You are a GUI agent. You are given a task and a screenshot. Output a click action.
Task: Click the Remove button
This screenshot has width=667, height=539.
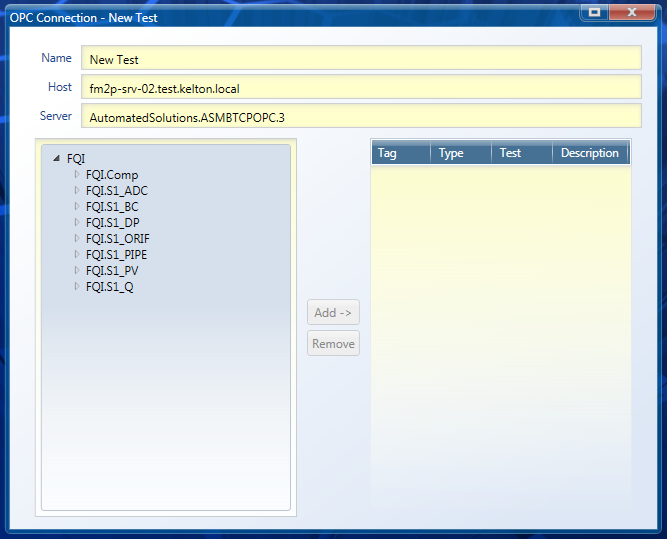coord(334,343)
